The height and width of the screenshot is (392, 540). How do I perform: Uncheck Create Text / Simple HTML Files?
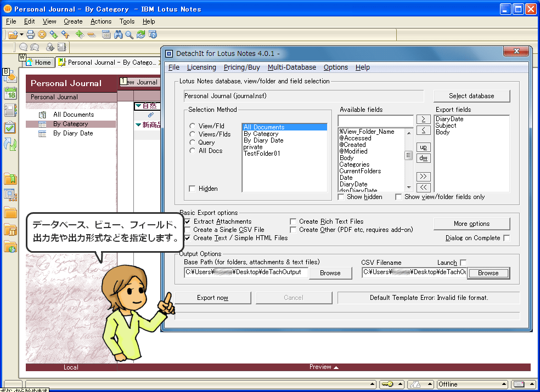click(187, 238)
